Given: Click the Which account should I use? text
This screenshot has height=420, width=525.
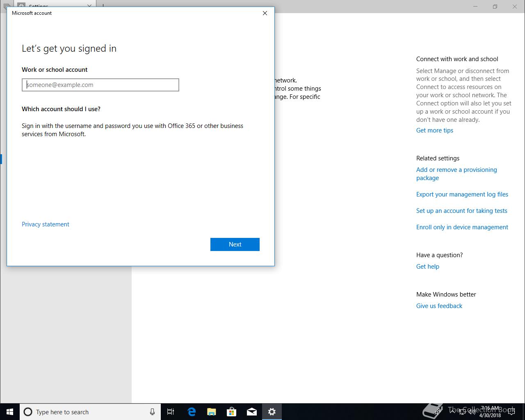Looking at the screenshot, I should (61, 109).
